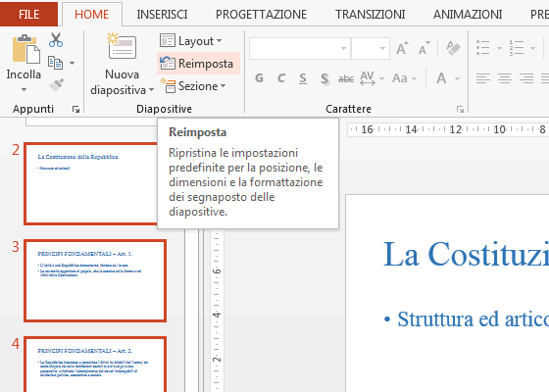Image resolution: width=549 pixels, height=392 pixels.
Task: Activate the format painter brush icon
Action: pyautogui.click(x=56, y=84)
